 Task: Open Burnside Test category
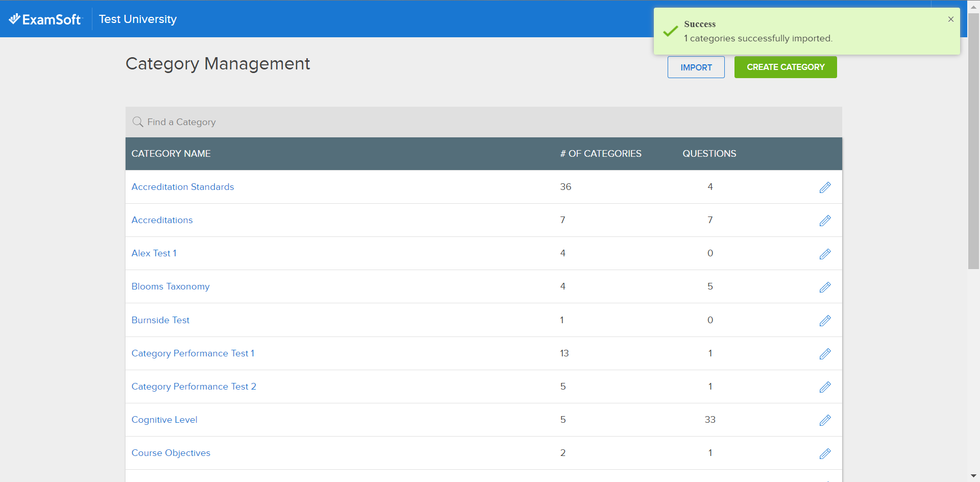click(x=160, y=320)
